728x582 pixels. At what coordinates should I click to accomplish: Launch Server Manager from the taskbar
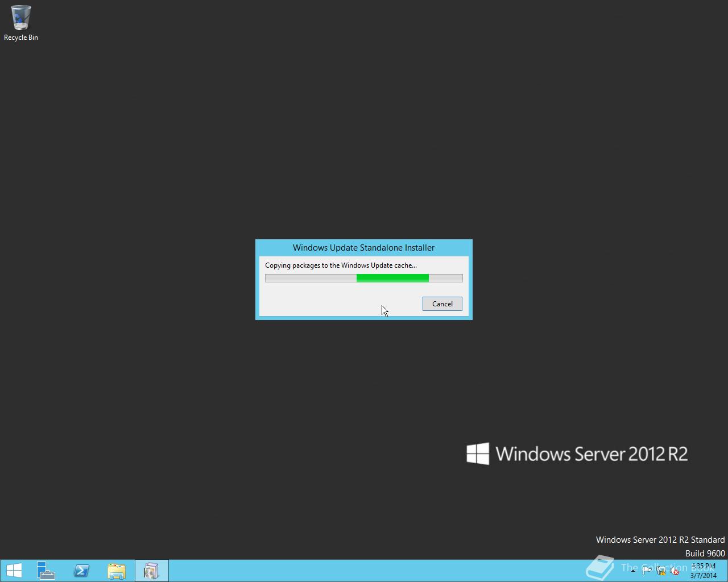46,571
